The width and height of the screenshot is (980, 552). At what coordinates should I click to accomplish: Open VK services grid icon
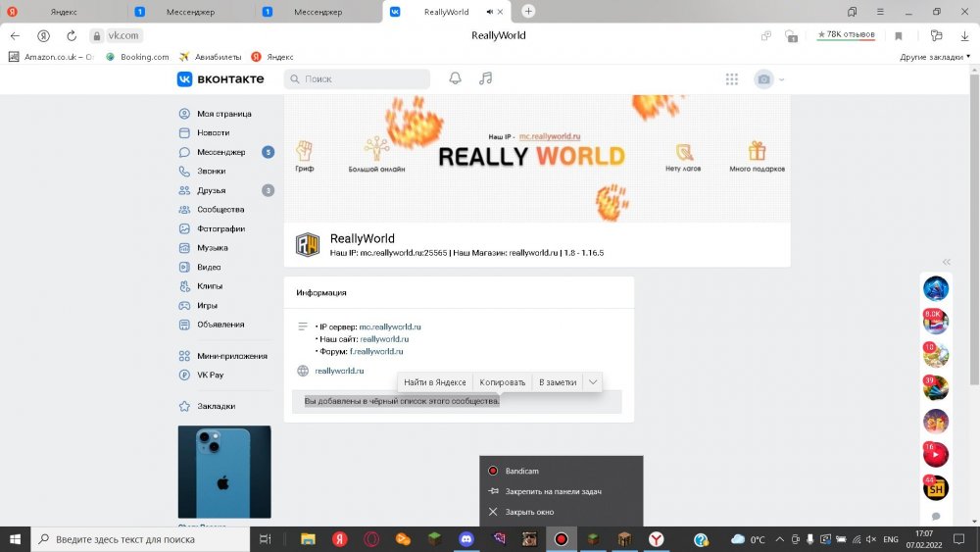point(732,79)
